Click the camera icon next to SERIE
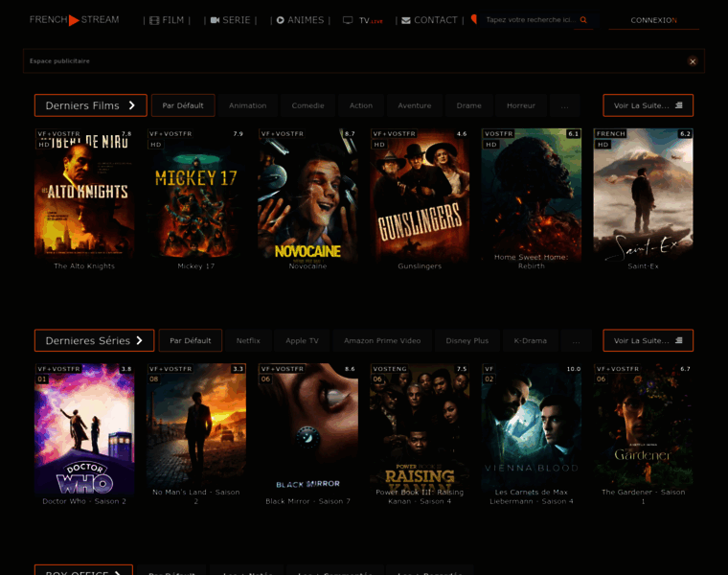728x575 pixels. click(x=215, y=20)
